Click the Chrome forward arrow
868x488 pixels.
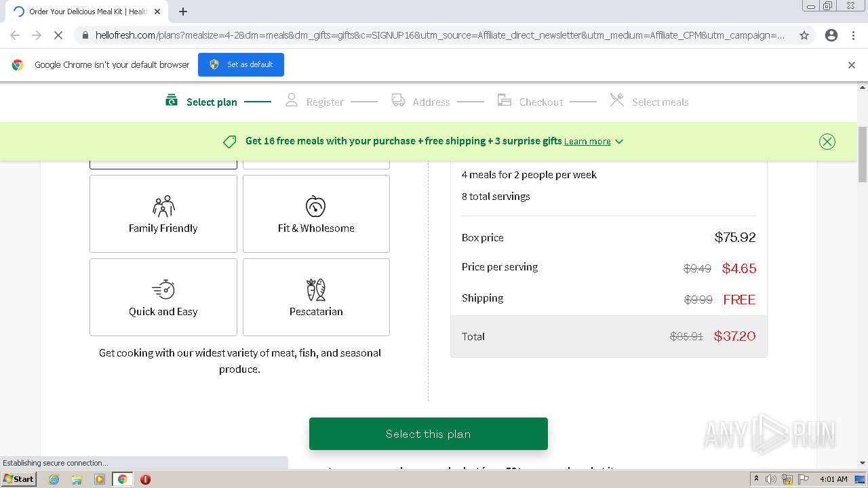(x=37, y=35)
